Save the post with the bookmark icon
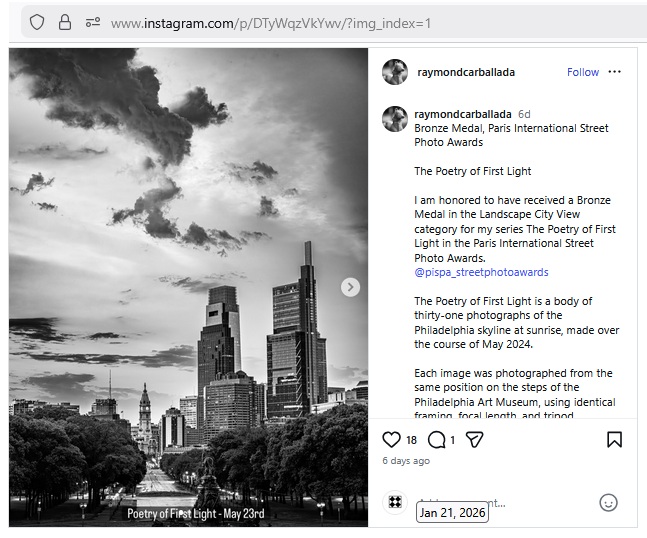Screen dimensions: 647x538 pos(614,440)
